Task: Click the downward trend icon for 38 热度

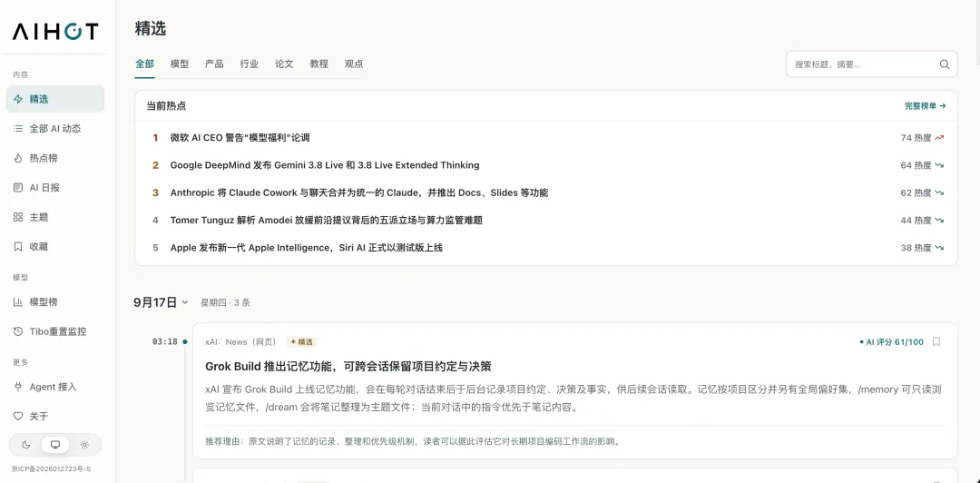Action: coord(939,248)
